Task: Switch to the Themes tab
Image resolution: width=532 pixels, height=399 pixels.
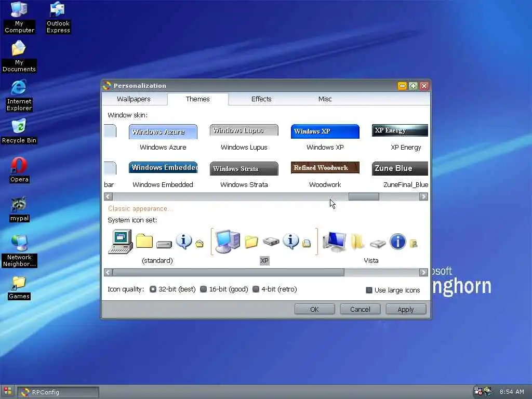Action: pyautogui.click(x=197, y=99)
